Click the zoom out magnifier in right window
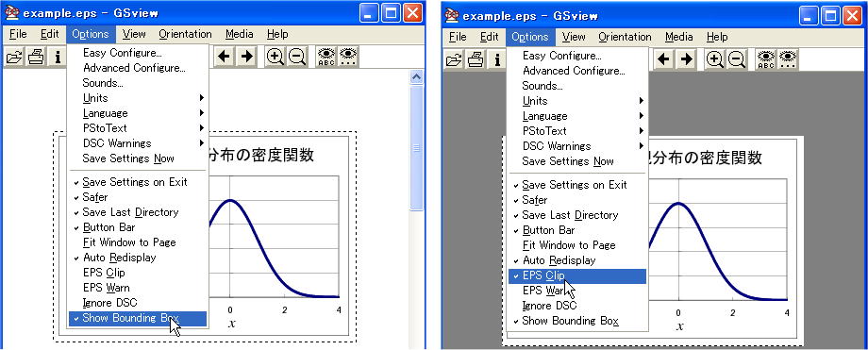This screenshot has height=350, width=868. pyautogui.click(x=737, y=59)
